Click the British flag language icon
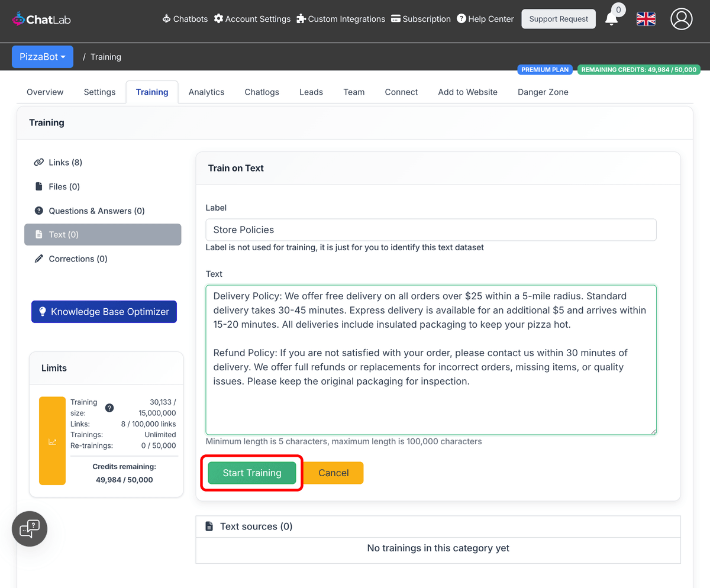710x588 pixels. 646,19
